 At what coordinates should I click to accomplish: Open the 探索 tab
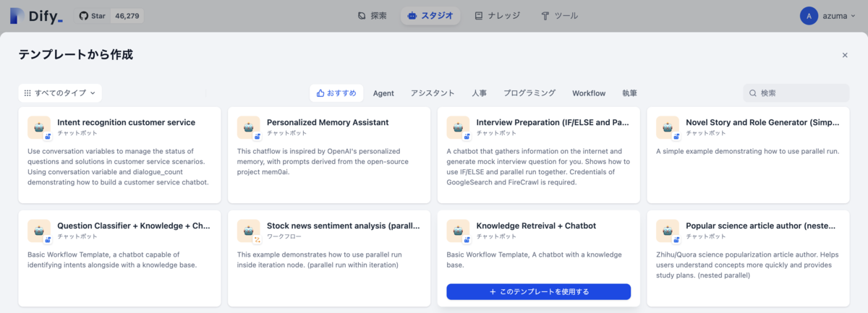(x=373, y=15)
